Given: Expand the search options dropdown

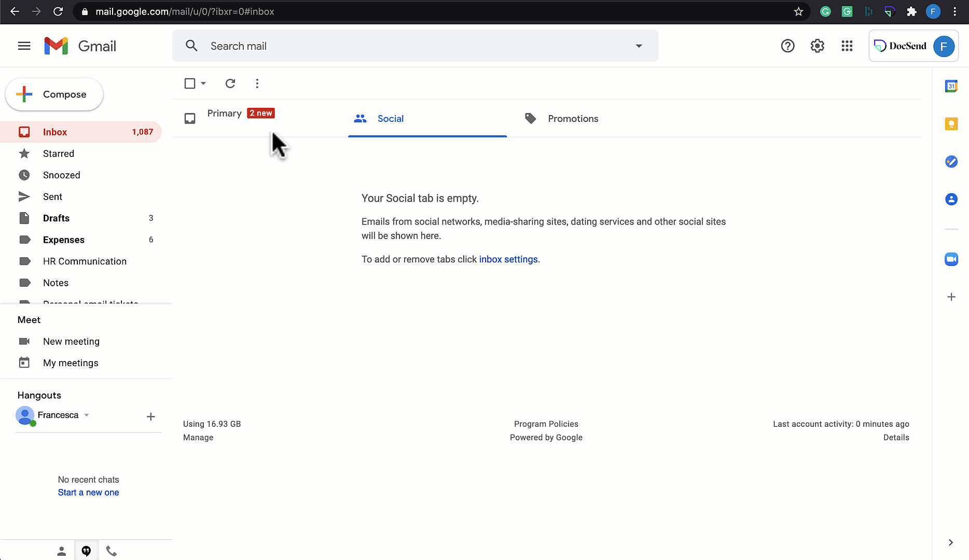Looking at the screenshot, I should 639,46.
